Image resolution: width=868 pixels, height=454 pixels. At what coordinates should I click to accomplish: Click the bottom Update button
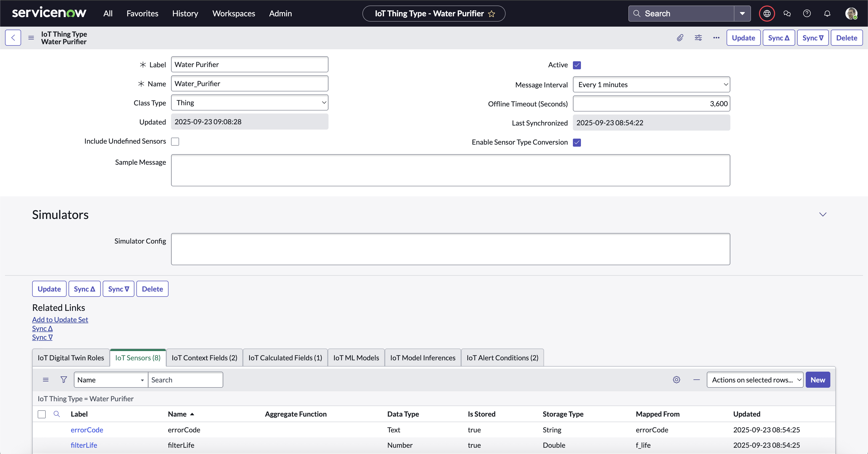[x=49, y=289]
